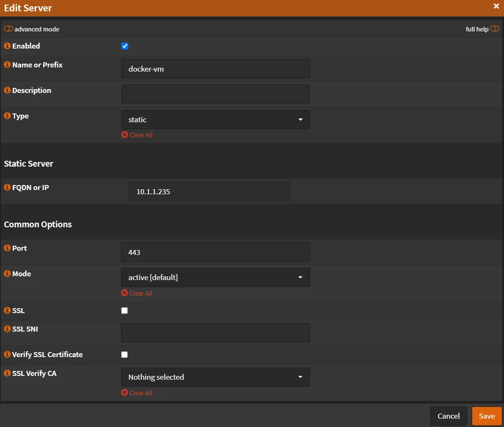Click the info icon next to Name or Prefix
This screenshot has height=427, width=504.
[7, 65]
